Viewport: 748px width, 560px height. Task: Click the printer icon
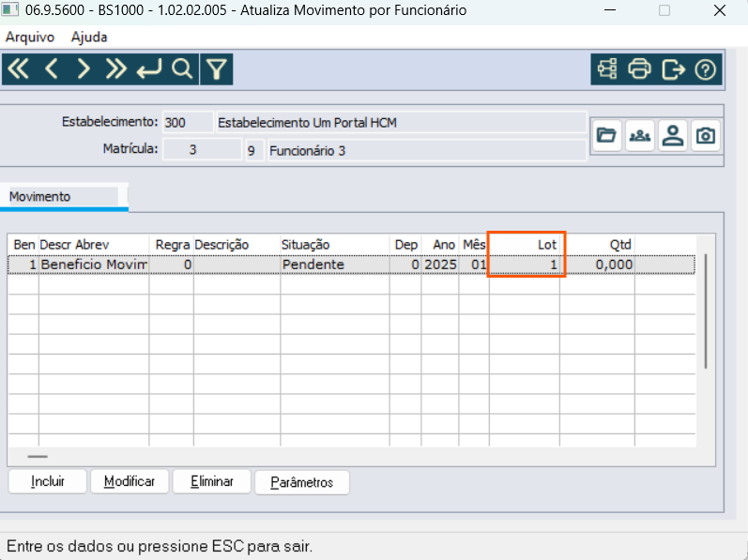(640, 69)
